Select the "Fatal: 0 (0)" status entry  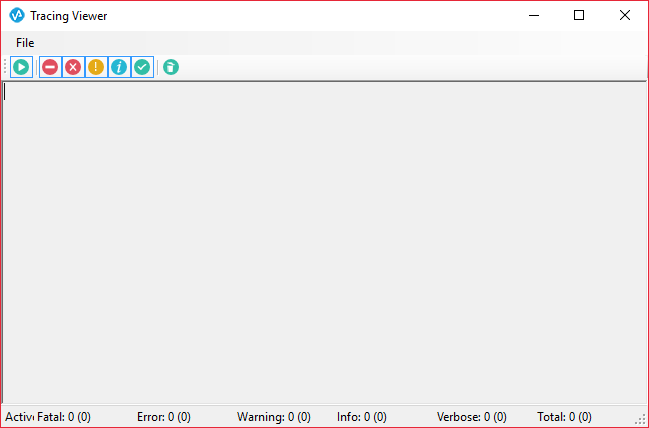[64, 416]
